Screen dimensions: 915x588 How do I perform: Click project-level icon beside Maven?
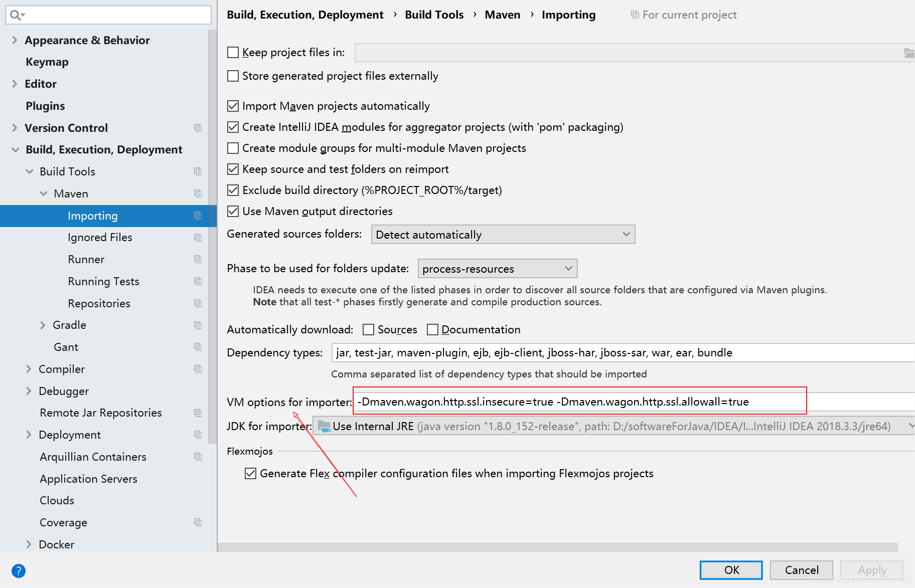point(198,193)
